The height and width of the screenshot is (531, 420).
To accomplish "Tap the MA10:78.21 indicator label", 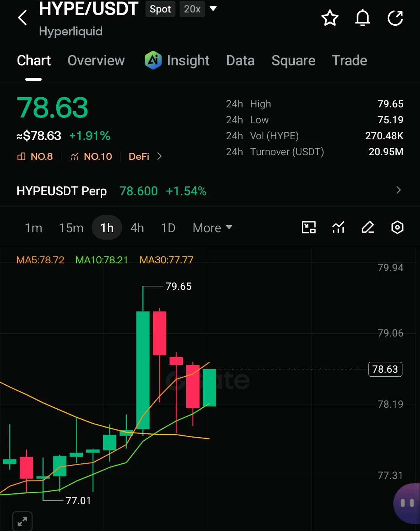I will (x=101, y=260).
